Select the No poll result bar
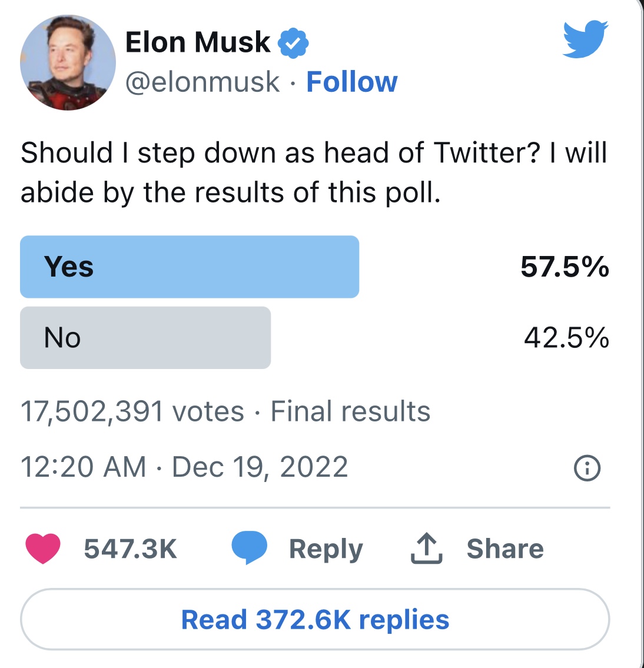Viewport: 644px width, 668px height. pyautogui.click(x=145, y=338)
